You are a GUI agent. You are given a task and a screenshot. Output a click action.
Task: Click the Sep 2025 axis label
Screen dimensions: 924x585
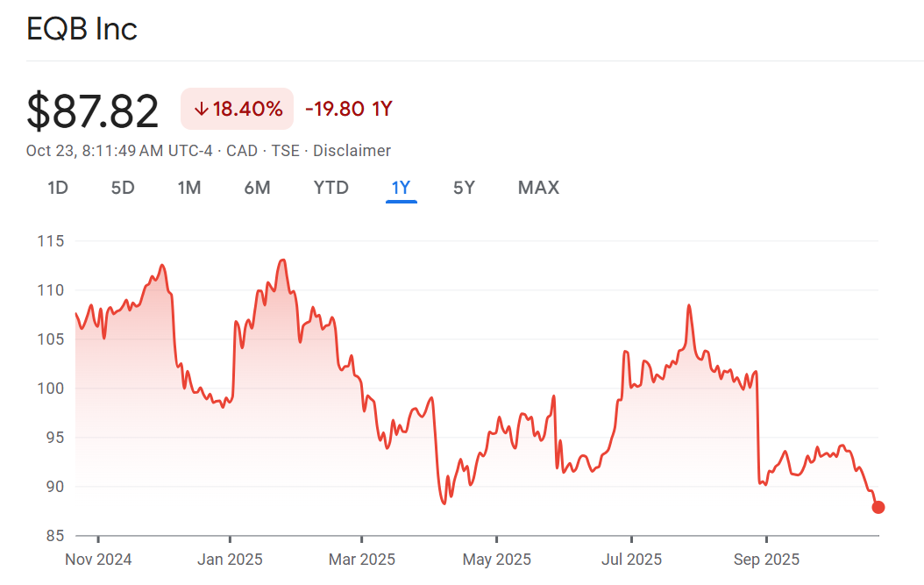pos(766,560)
